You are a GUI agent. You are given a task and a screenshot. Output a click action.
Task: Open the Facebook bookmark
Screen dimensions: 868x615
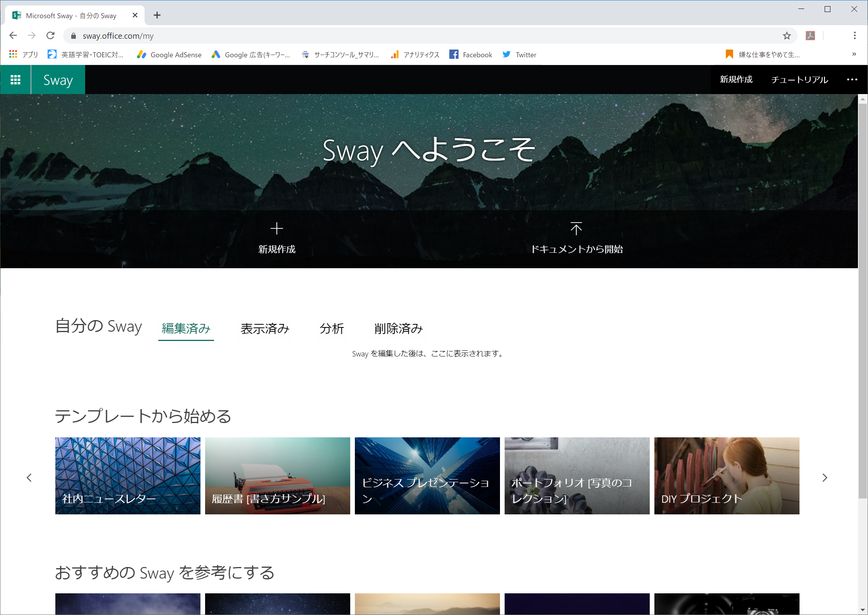pos(471,55)
